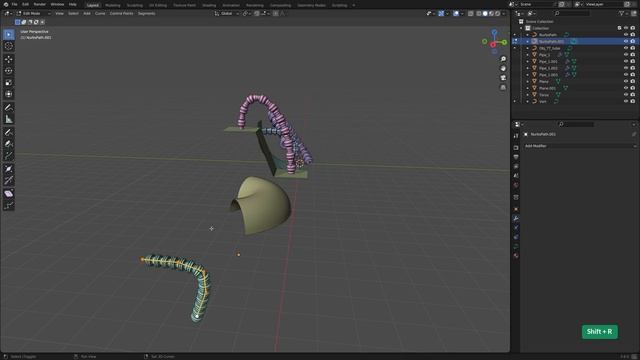This screenshot has height=360, width=640.
Task: Expand the Pipe_1.001 outliner item
Action: point(527,62)
